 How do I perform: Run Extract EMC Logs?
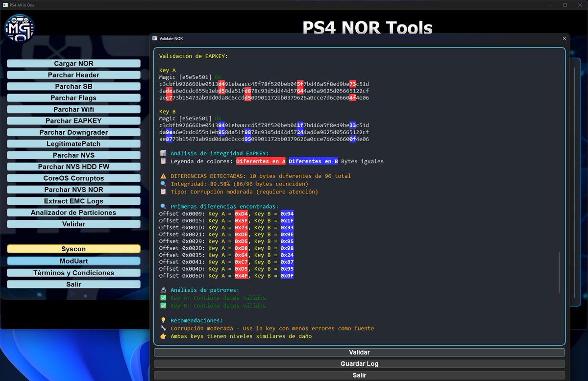(73, 201)
